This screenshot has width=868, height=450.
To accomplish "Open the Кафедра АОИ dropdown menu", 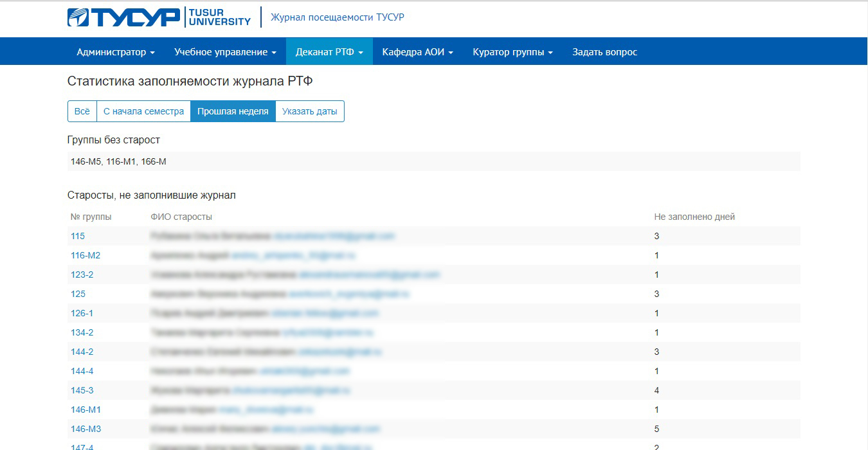I will 417,52.
